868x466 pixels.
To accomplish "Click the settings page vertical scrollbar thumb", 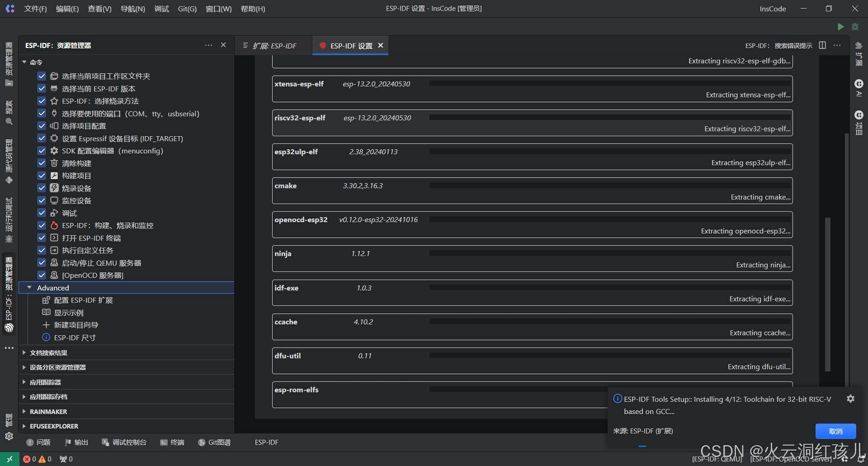I will pyautogui.click(x=828, y=295).
